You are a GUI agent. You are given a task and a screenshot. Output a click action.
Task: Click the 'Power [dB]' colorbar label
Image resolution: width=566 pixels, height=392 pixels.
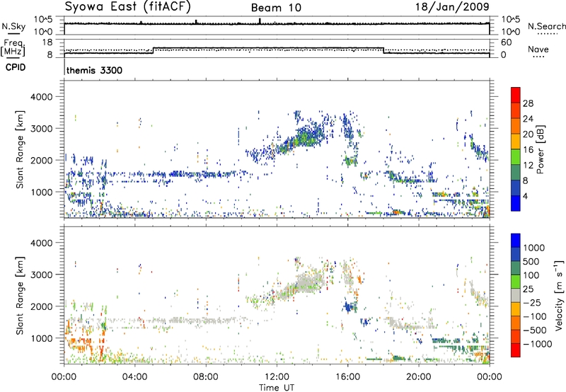click(540, 149)
